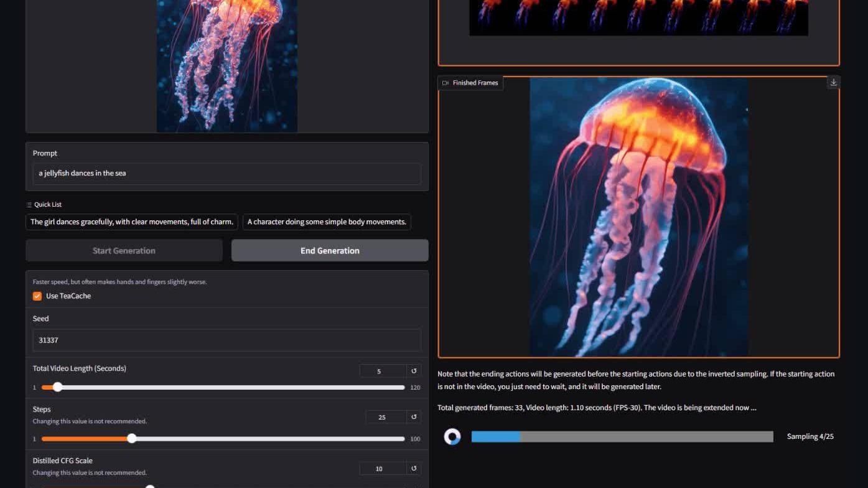This screenshot has height=488, width=868.
Task: Reset Distilled CFG Scale to default
Action: click(x=414, y=469)
